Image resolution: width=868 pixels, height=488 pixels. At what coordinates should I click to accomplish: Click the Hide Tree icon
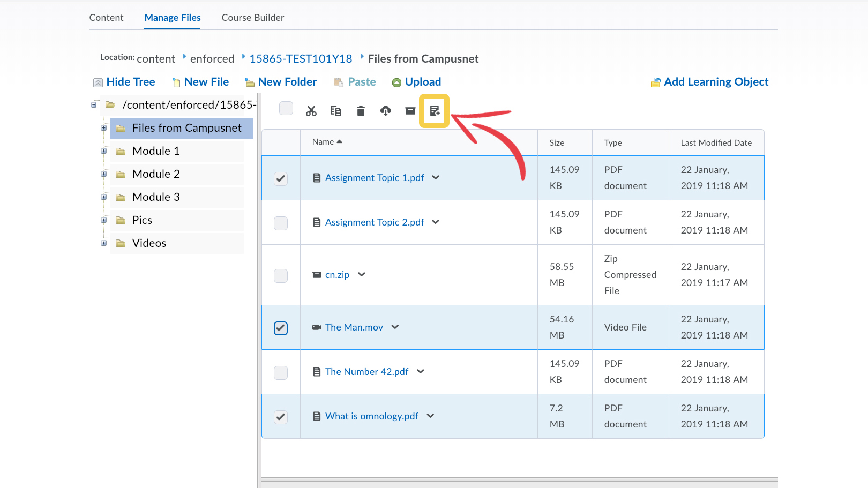pos(98,82)
